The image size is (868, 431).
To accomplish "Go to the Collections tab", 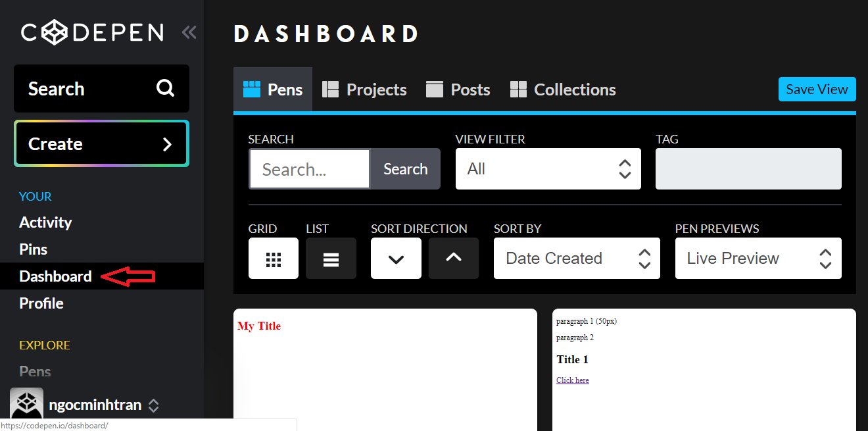I will tap(563, 89).
